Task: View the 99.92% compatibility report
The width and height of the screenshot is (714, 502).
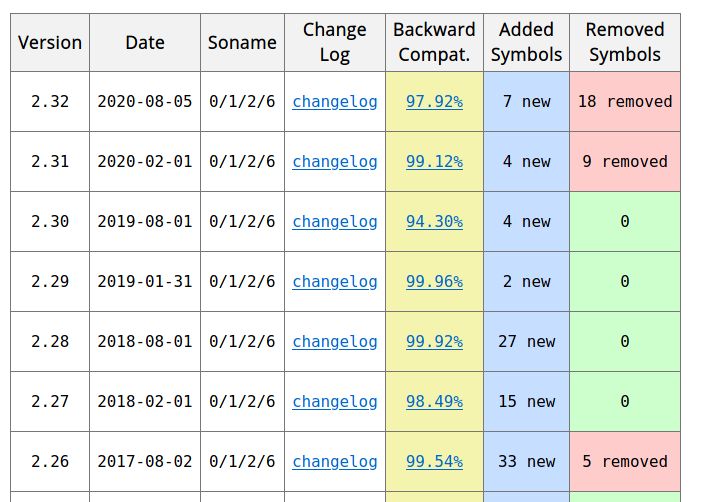Action: [x=434, y=341]
